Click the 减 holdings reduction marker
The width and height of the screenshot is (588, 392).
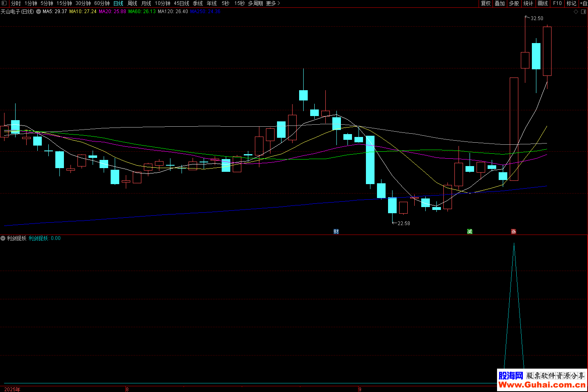click(x=470, y=232)
